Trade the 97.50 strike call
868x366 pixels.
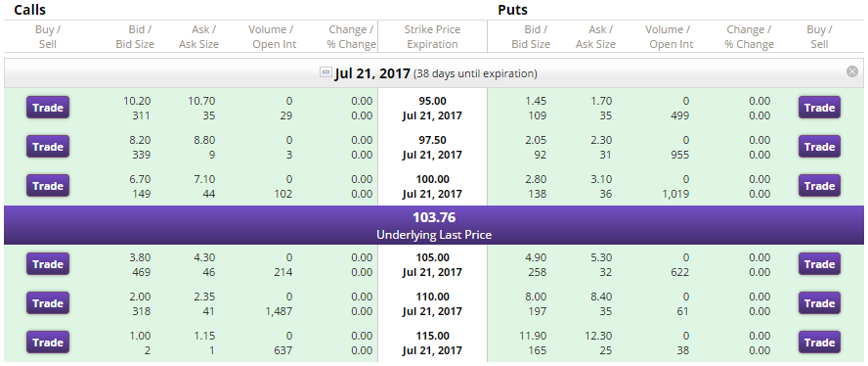point(48,147)
